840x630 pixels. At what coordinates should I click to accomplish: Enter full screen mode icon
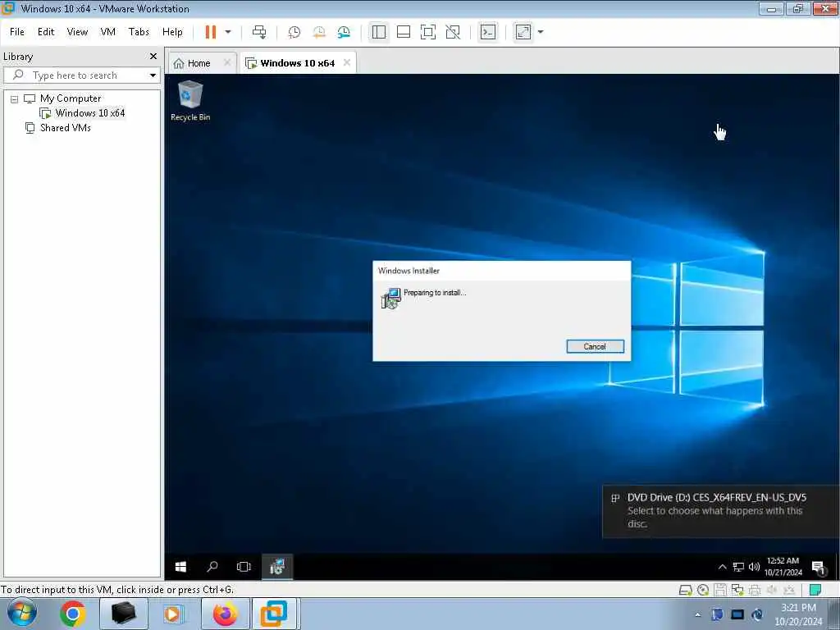[x=428, y=32]
